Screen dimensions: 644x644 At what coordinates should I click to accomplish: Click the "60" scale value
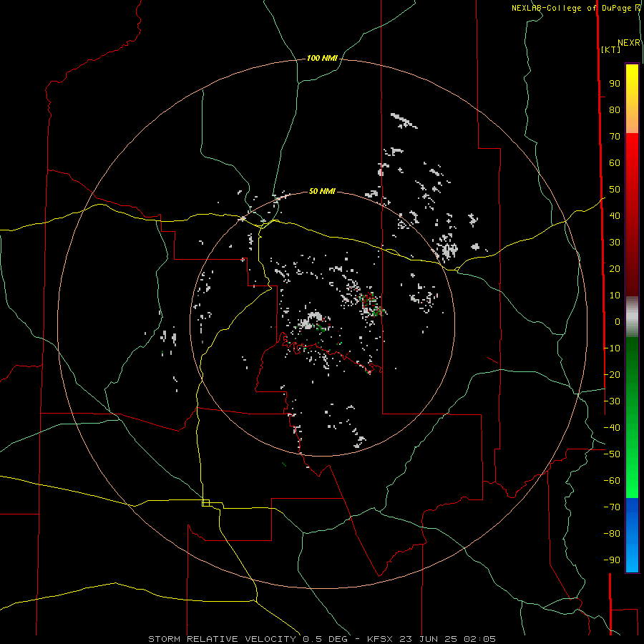tap(615, 163)
